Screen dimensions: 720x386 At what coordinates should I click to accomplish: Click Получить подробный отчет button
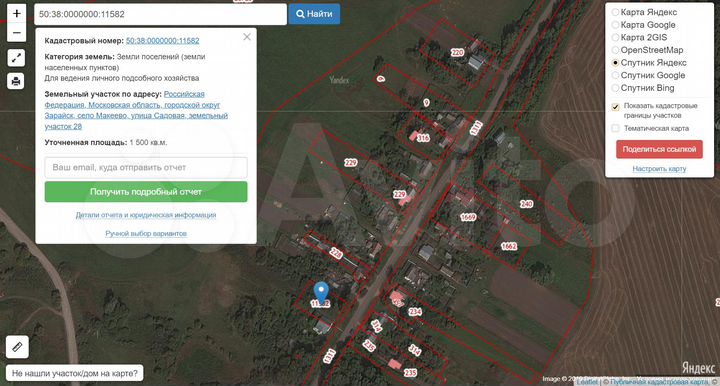(x=146, y=192)
